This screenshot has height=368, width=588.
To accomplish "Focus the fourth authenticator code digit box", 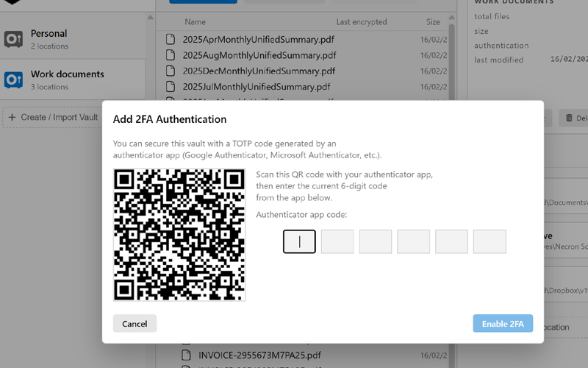I will coord(413,241).
